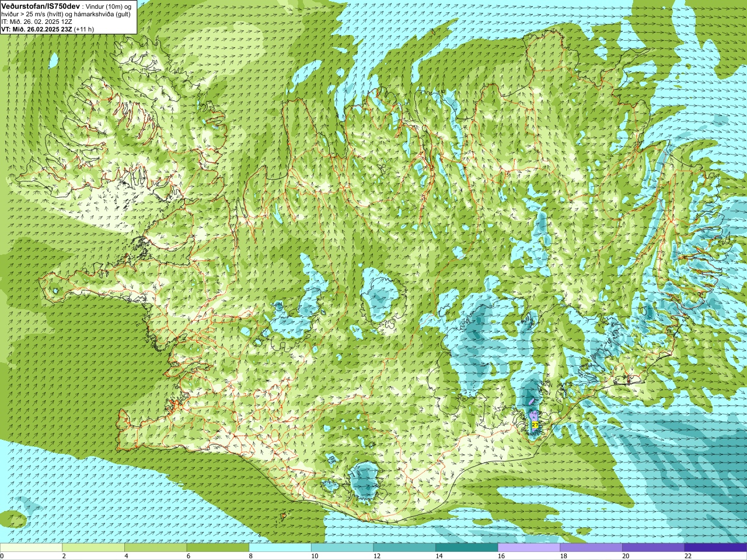Viewport: 747px width, 560px height.
Task: Click the legend tick label "22"
Action: (x=687, y=556)
